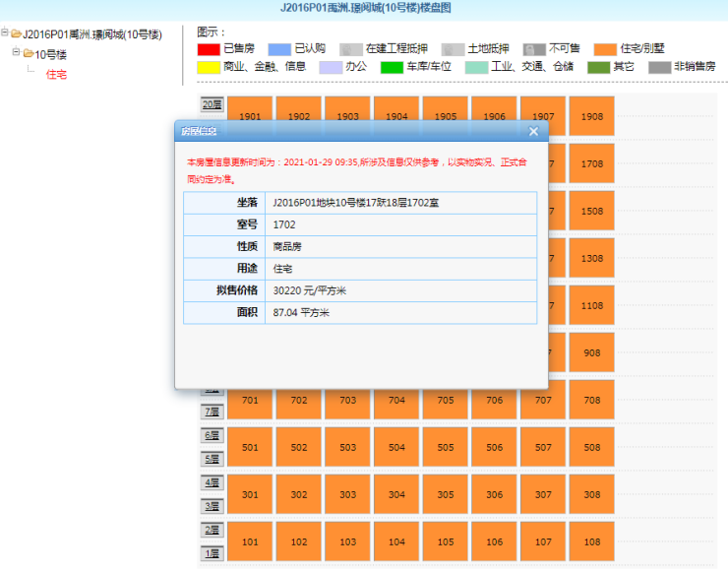Select room 307 unit cell

coord(543,494)
